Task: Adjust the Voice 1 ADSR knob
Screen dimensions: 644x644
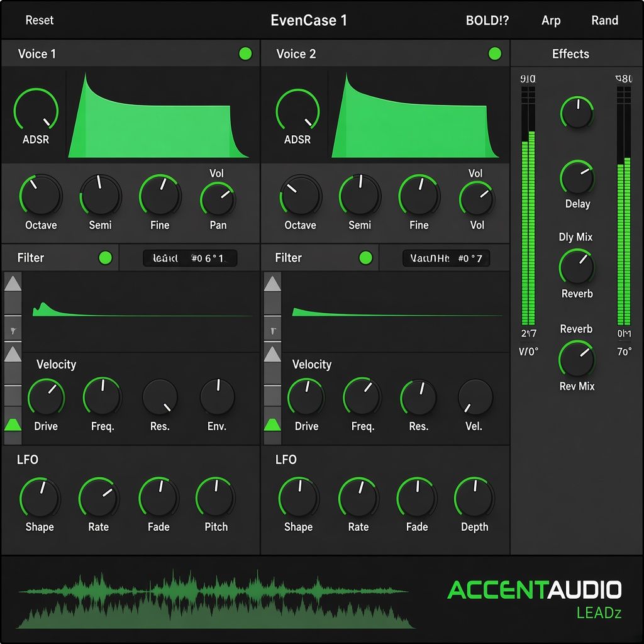Action: 36,110
